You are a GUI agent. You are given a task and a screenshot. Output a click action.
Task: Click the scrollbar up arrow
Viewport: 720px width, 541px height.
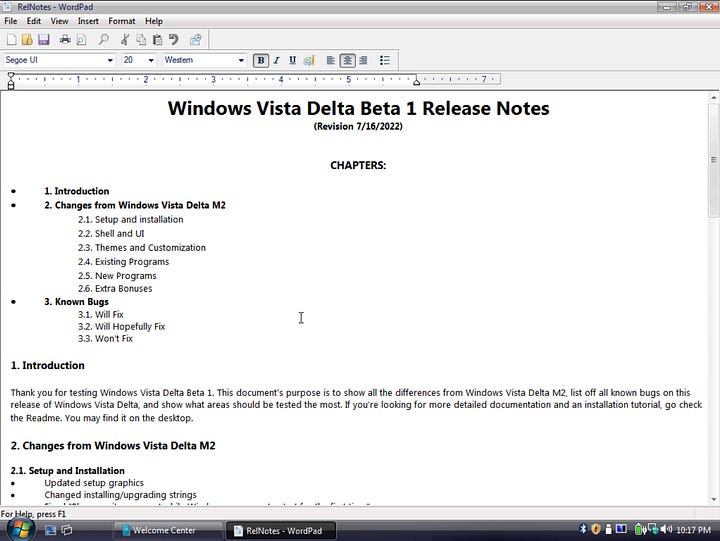coord(714,97)
